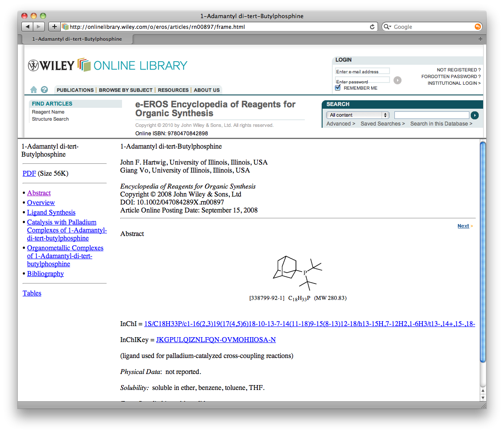This screenshot has height=433, width=504.
Task: Reload the page using the refresh icon
Action: coord(372,27)
